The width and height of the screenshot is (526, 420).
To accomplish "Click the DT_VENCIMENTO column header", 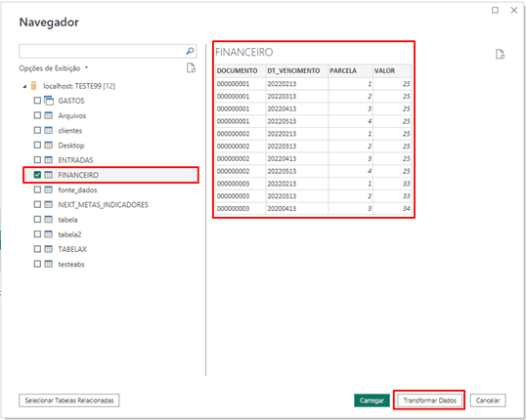I will coord(297,70).
